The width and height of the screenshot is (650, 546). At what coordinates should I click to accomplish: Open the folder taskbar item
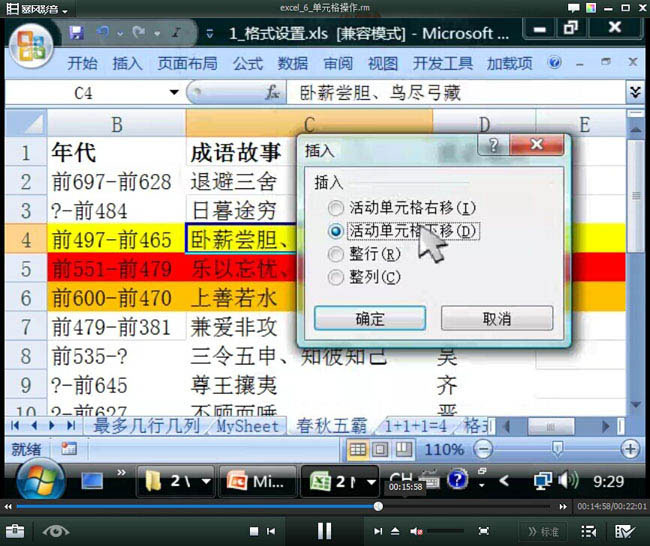[175, 481]
